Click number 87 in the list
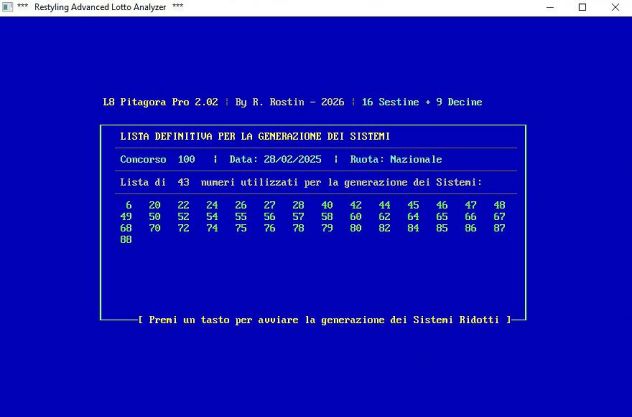632x417 pixels. click(499, 228)
